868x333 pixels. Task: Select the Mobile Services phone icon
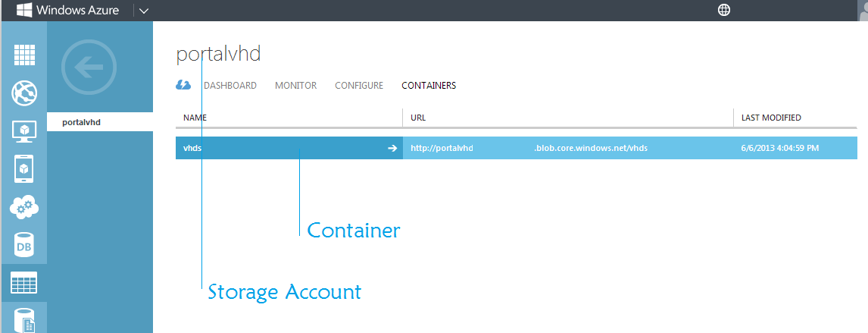point(25,168)
